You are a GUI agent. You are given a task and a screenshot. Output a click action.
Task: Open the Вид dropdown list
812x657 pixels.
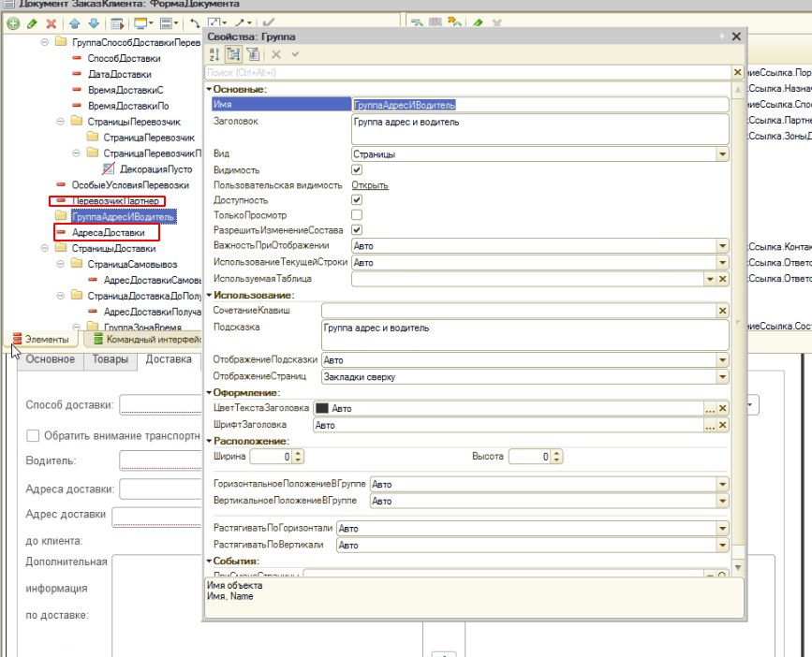tap(722, 154)
